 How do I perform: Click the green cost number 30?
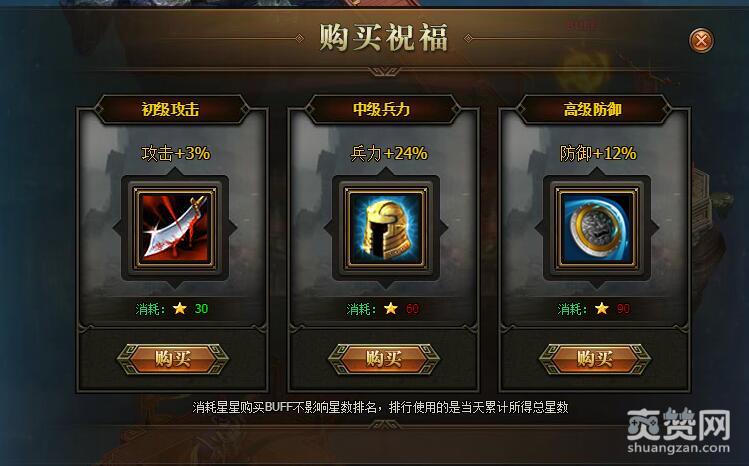pos(201,309)
